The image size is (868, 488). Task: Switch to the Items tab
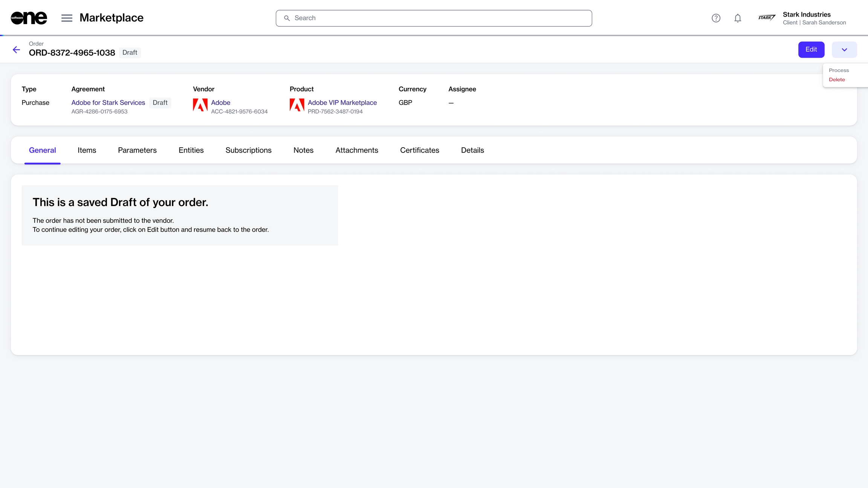(87, 150)
